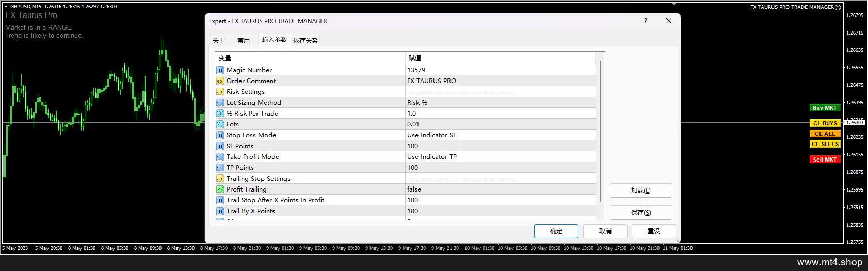Image resolution: width=868 pixels, height=271 pixels.
Task: Switch to the 关于 tab
Action: (x=219, y=40)
